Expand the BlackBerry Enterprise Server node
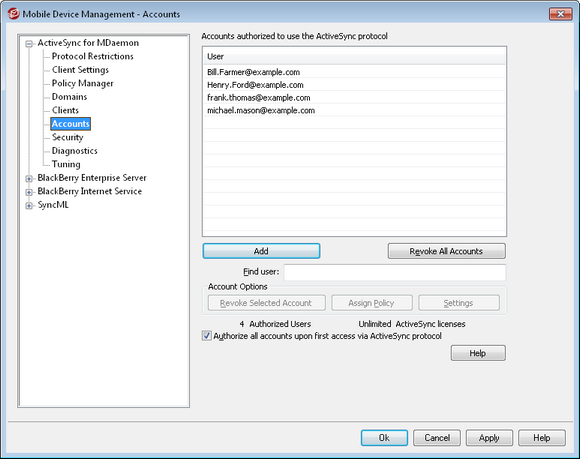This screenshot has height=459, width=580. 29,179
